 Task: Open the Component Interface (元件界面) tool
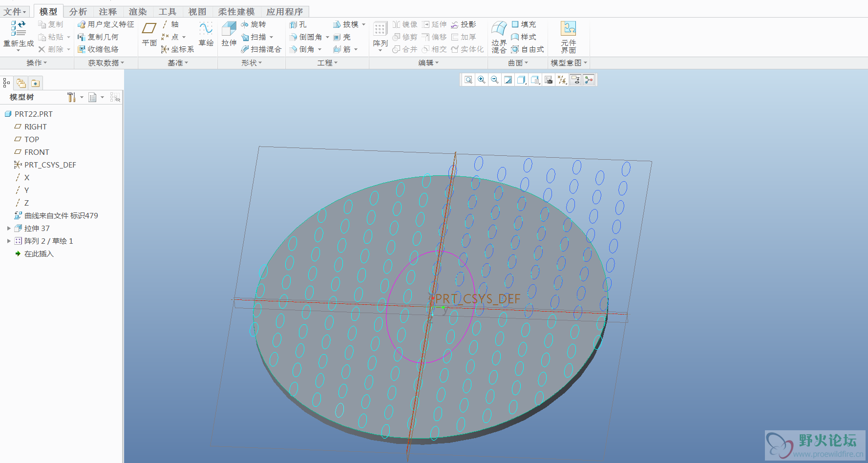point(568,28)
